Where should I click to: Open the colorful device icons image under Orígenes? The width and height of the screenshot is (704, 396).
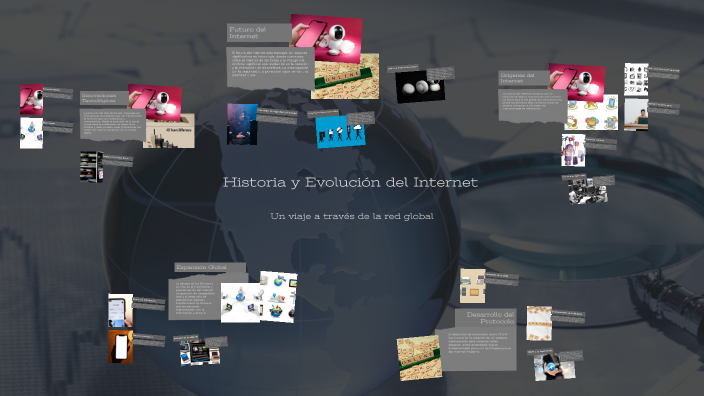592,113
